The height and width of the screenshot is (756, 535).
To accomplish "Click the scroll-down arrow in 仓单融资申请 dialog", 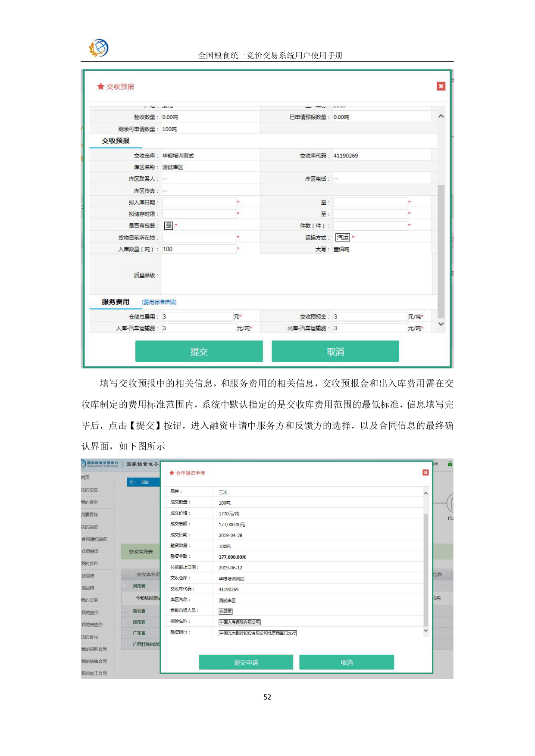I will (425, 630).
